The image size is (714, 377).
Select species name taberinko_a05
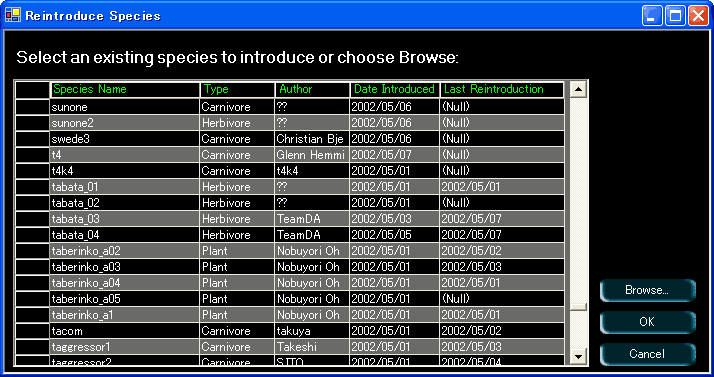coord(125,299)
